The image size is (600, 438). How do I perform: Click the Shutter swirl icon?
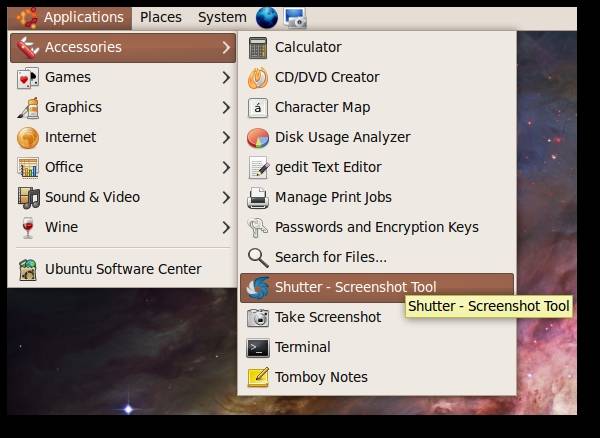(x=258, y=288)
